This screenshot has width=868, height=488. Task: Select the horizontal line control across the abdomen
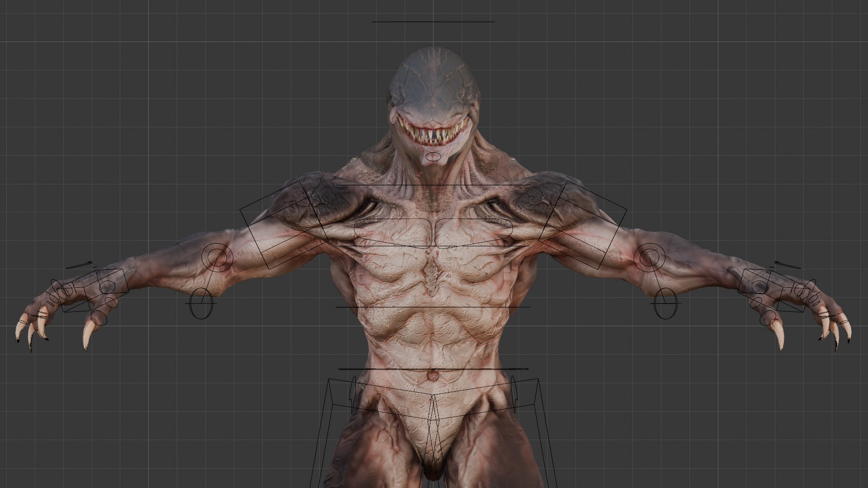pos(433,307)
